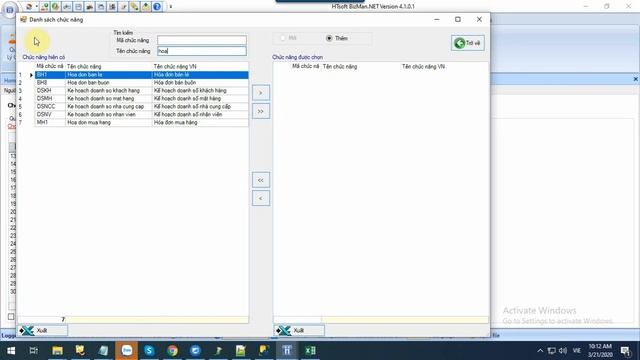Viewport: 640px width, 360px height.
Task: Move all functions right with >> button
Action: point(261,111)
